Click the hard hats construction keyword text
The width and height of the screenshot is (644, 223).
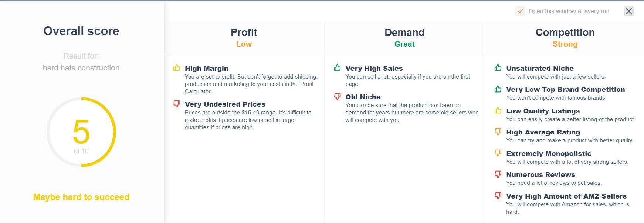(x=81, y=68)
